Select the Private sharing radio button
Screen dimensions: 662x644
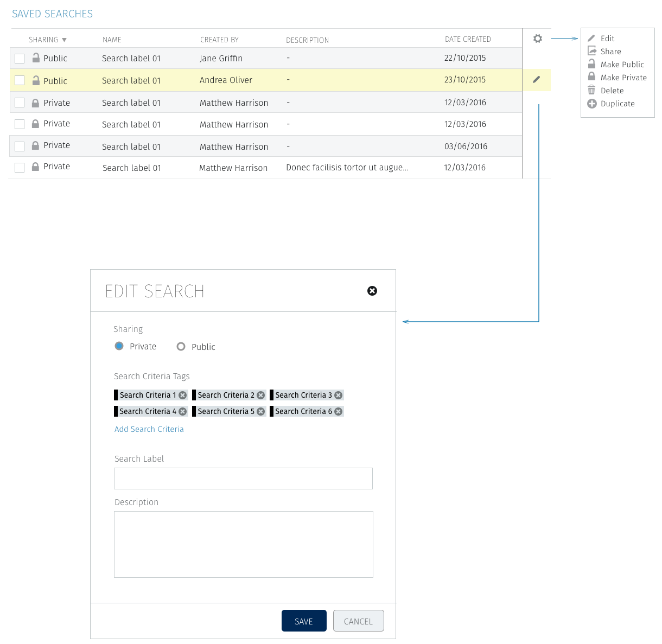[x=119, y=346]
